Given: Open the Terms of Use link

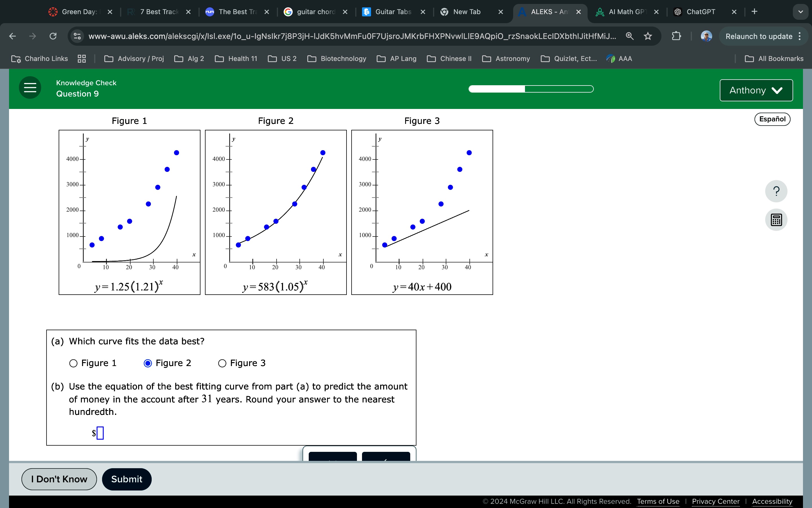Looking at the screenshot, I should pyautogui.click(x=658, y=501).
